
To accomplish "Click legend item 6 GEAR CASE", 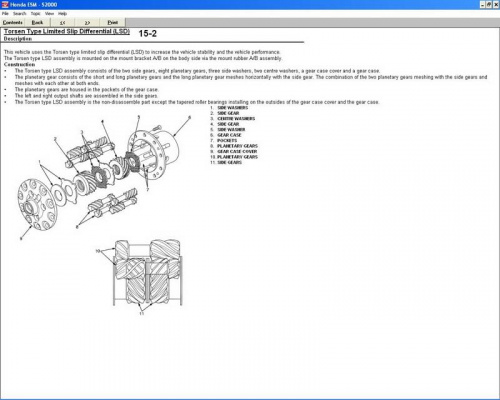I will 226,135.
